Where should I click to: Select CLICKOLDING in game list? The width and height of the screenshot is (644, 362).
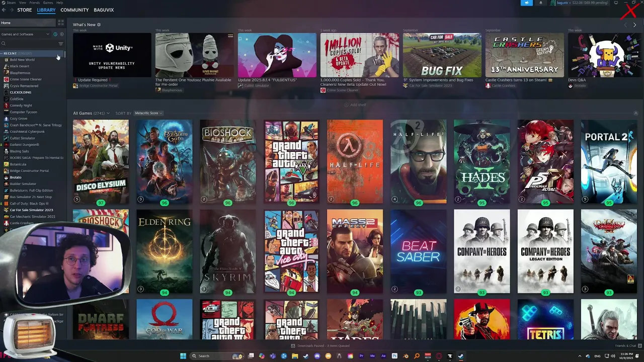click(x=21, y=93)
